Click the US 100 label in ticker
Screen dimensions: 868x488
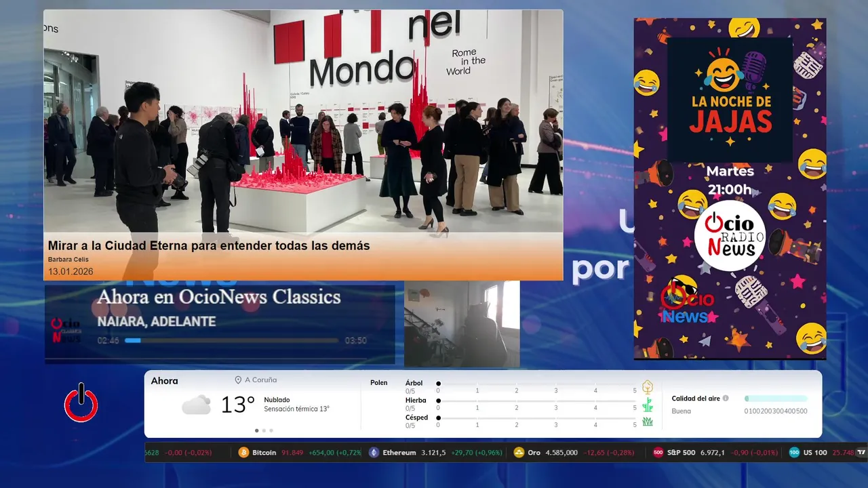[815, 452]
